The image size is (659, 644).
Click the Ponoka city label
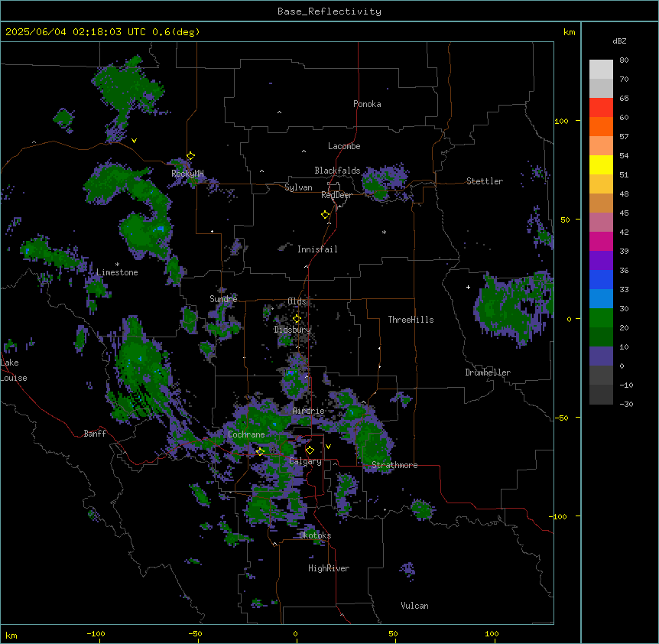(x=367, y=104)
